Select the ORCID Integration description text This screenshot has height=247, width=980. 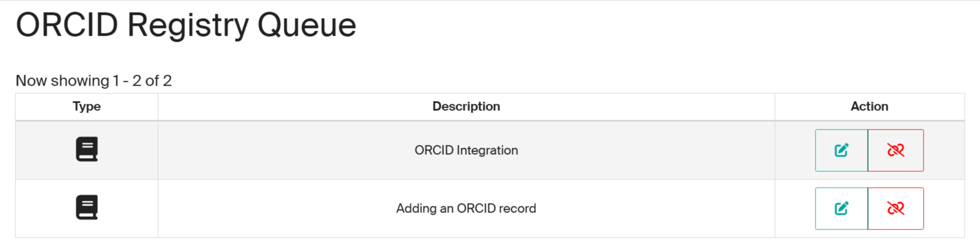coord(466,150)
